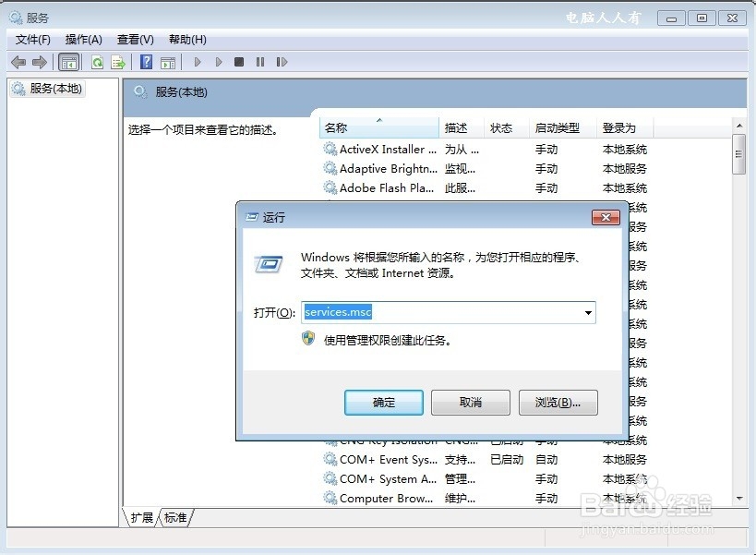The width and height of the screenshot is (756, 555).
Task: Open the 查看(V) menu
Action: click(x=136, y=40)
